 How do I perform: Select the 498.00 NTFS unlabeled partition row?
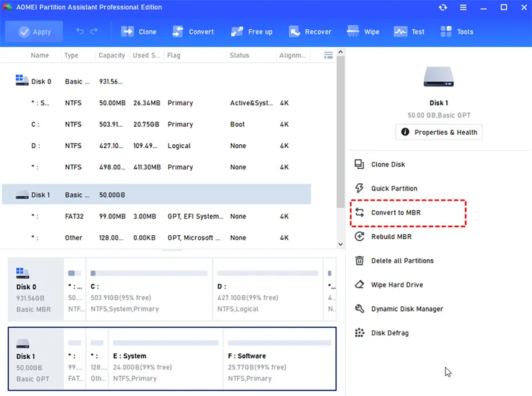click(x=156, y=167)
